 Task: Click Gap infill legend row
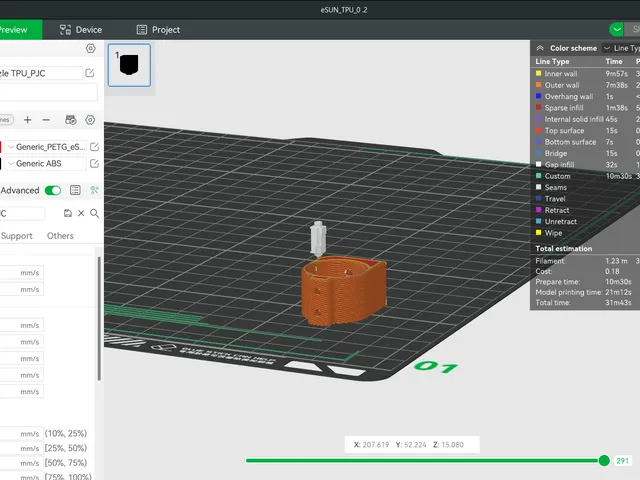coord(587,165)
